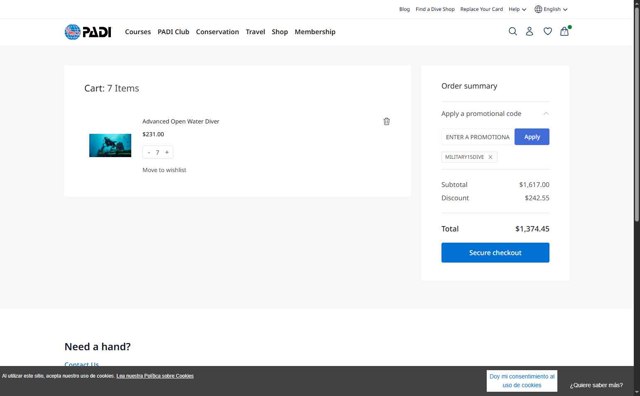Open the search magnifier icon
640x396 pixels.
click(513, 31)
